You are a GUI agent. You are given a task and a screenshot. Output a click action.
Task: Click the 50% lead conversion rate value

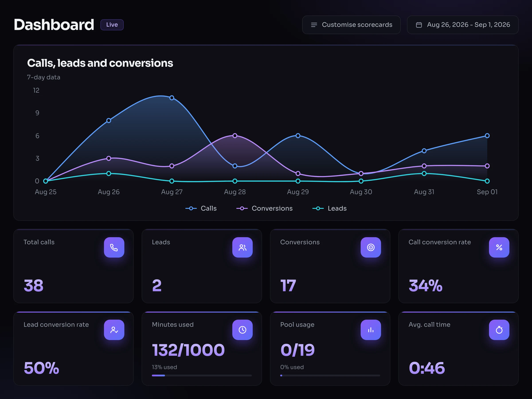(x=41, y=368)
